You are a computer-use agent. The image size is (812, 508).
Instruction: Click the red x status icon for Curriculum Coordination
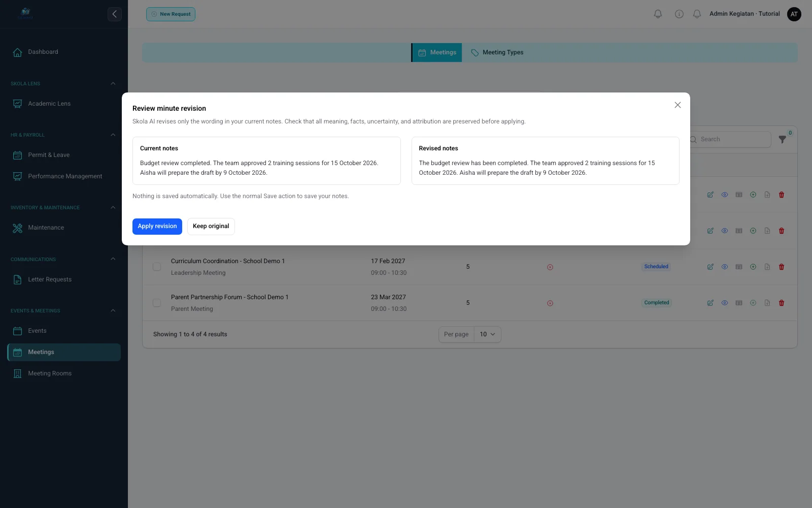pyautogui.click(x=550, y=267)
